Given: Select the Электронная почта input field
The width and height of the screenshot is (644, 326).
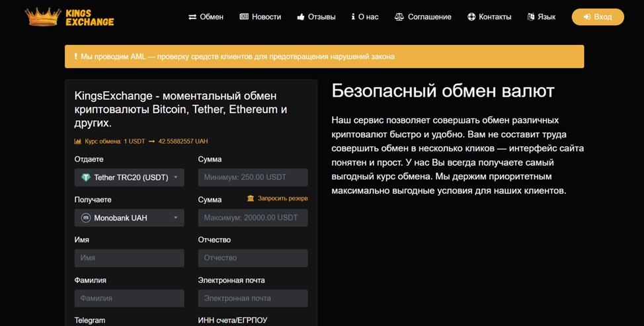Looking at the screenshot, I should point(253,298).
